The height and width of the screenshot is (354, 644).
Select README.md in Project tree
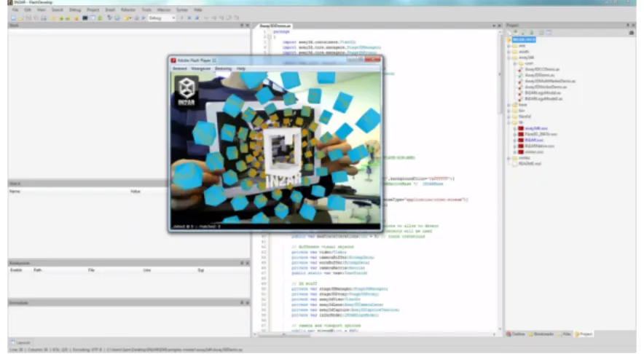(530, 163)
